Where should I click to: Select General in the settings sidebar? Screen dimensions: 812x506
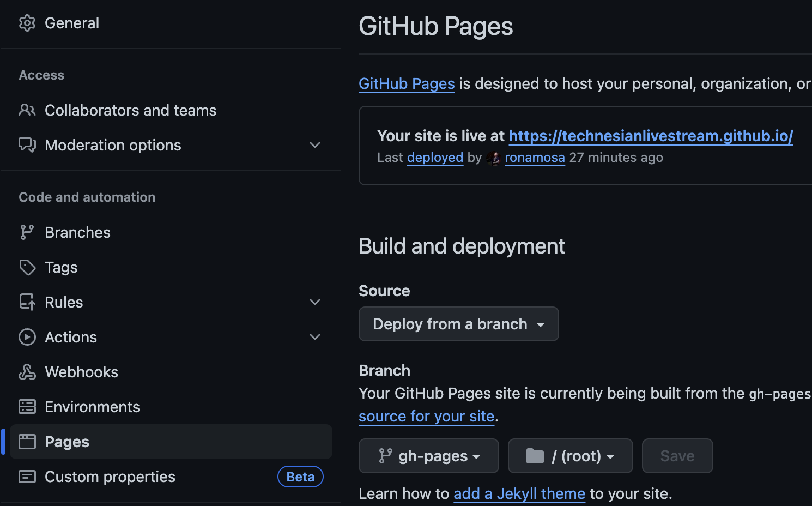[71, 23]
